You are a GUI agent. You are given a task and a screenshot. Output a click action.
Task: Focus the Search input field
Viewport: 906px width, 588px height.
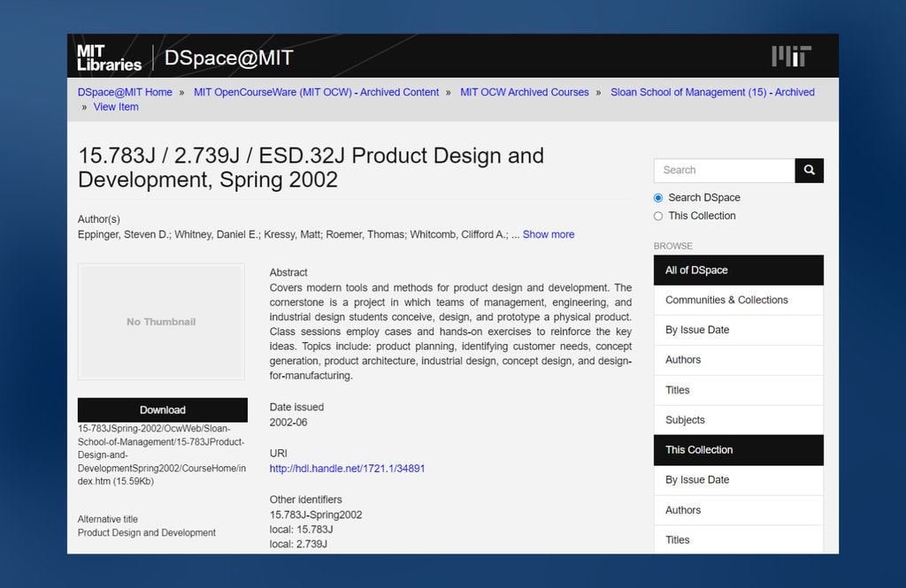tap(725, 171)
